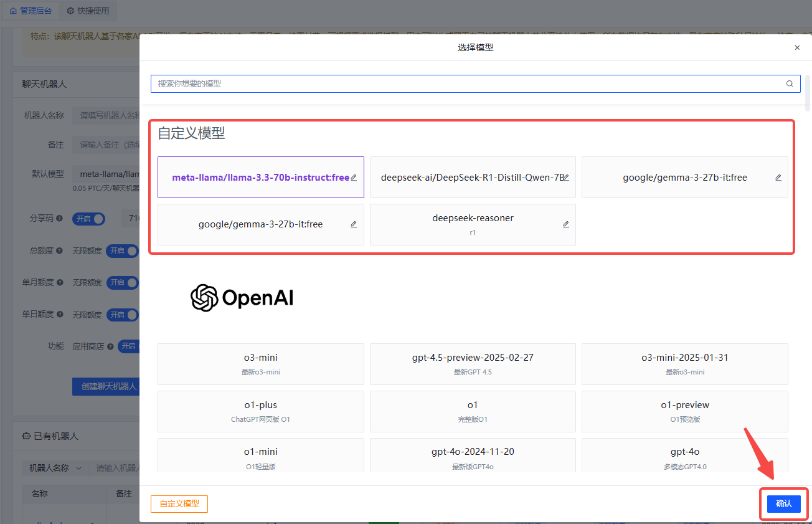
Task: Focus the 搜索你想要的模型 search field
Action: pyautogui.click(x=467, y=83)
